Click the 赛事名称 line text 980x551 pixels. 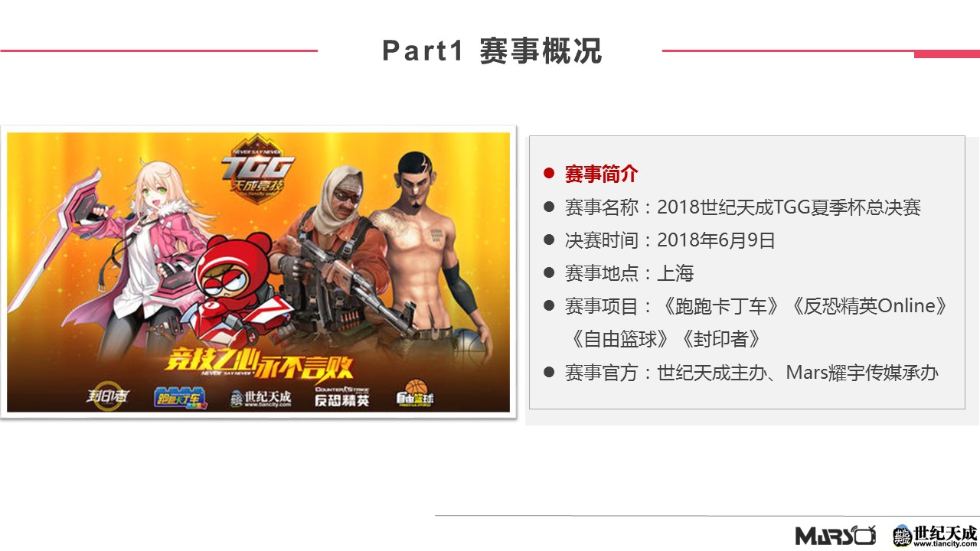(x=743, y=207)
